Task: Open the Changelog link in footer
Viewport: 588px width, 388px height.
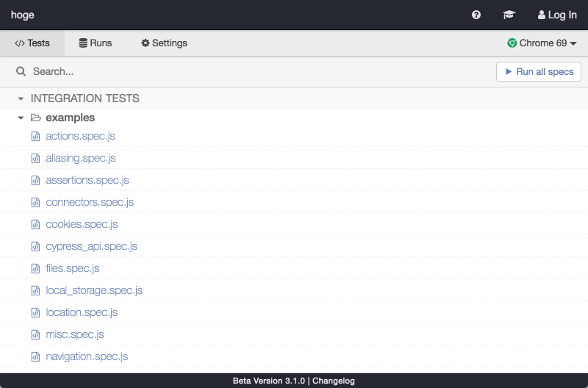Action: [x=334, y=381]
